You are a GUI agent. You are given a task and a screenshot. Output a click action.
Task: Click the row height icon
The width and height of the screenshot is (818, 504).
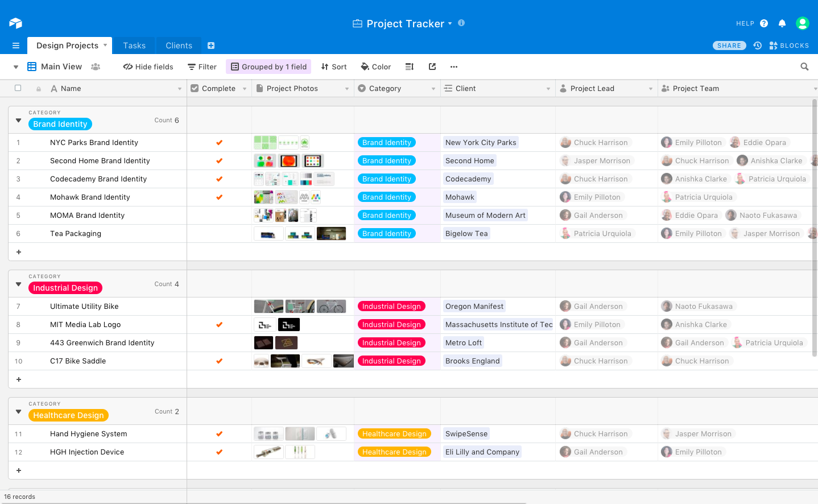(409, 67)
